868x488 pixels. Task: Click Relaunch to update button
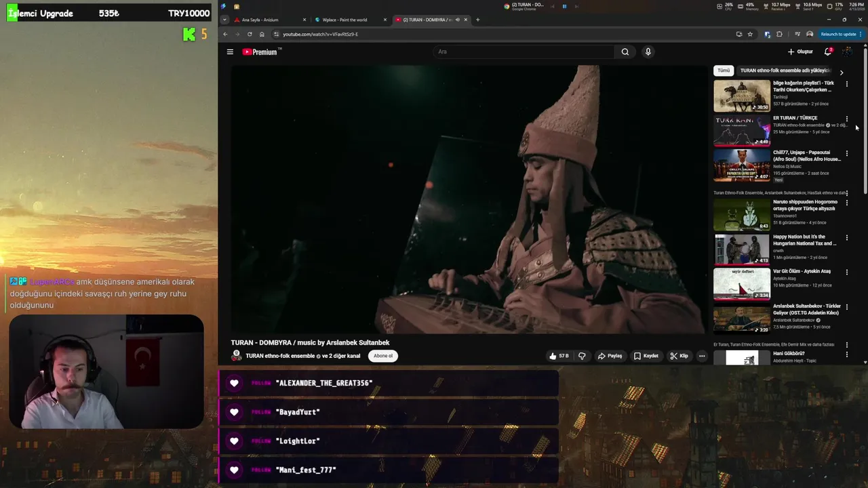tap(841, 34)
